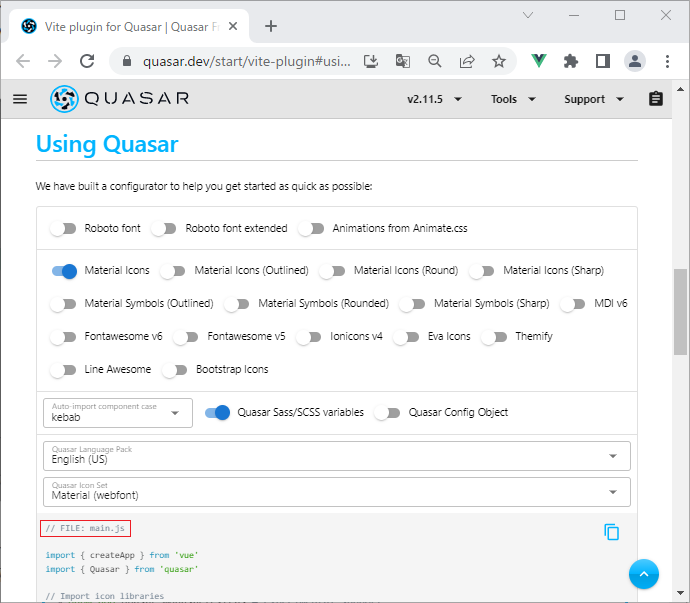Toggle Material Symbols (Rounded)
This screenshot has height=603, width=690.
click(237, 304)
